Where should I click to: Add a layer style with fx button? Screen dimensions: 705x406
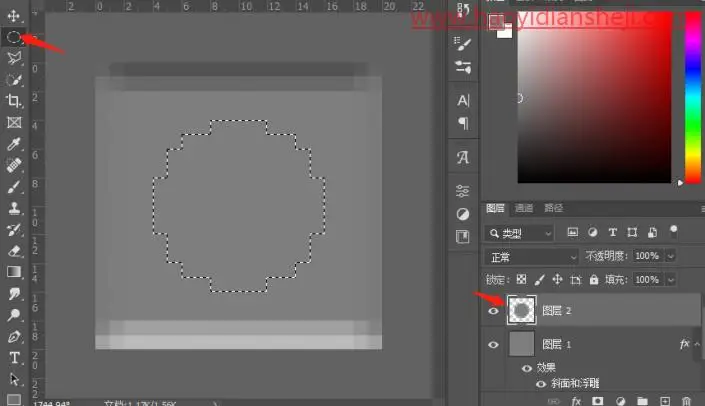[576, 401]
